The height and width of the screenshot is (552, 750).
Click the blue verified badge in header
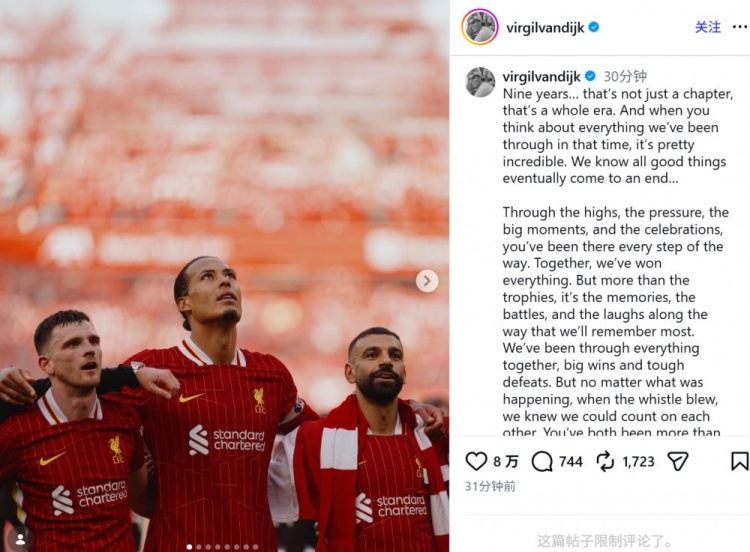[x=594, y=27]
